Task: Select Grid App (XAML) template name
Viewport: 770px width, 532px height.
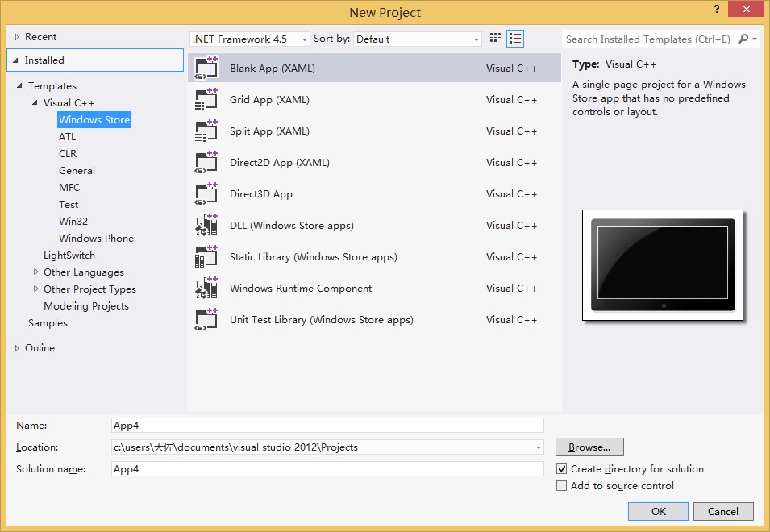Action: pyautogui.click(x=269, y=100)
